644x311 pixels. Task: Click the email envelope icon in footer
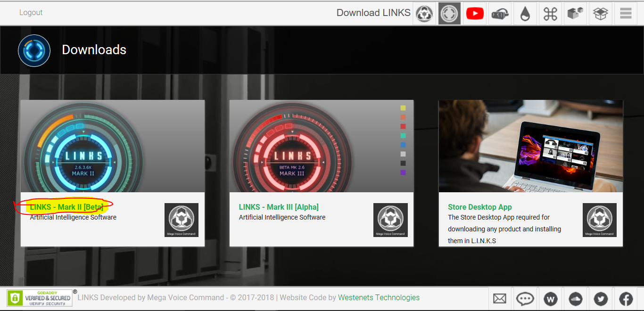500,299
